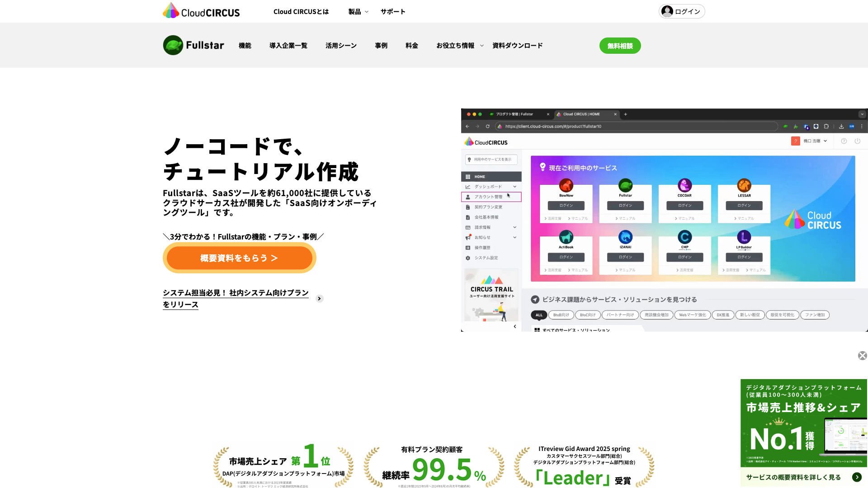Open 事例 in the navigation
Viewport: 868px width, 488px height.
(381, 46)
